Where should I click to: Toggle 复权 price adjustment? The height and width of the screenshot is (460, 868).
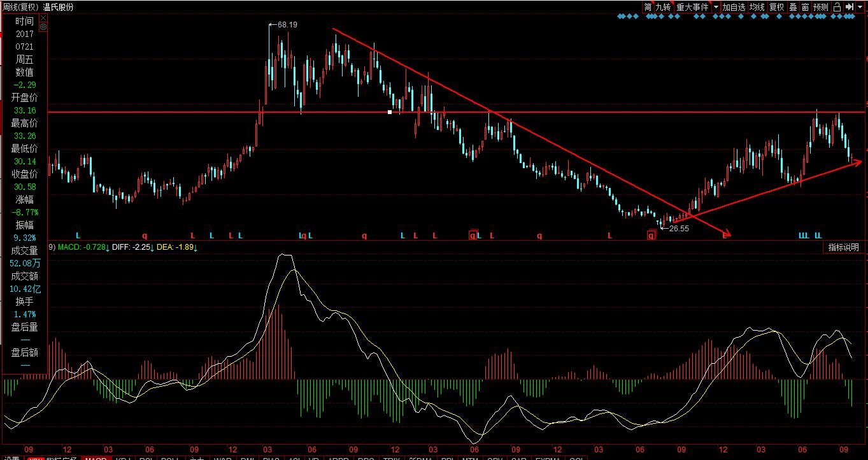pyautogui.click(x=776, y=7)
